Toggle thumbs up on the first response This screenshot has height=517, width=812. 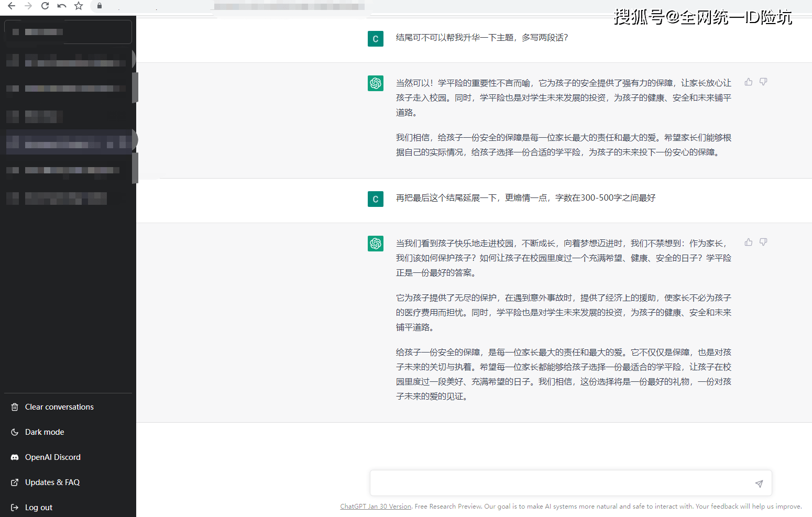748,82
